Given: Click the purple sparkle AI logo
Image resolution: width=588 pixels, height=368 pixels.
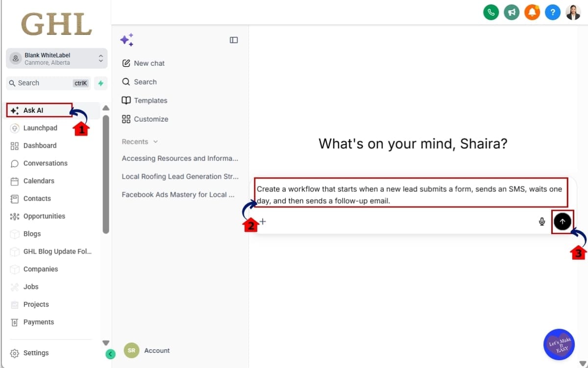Looking at the screenshot, I should 127,40.
